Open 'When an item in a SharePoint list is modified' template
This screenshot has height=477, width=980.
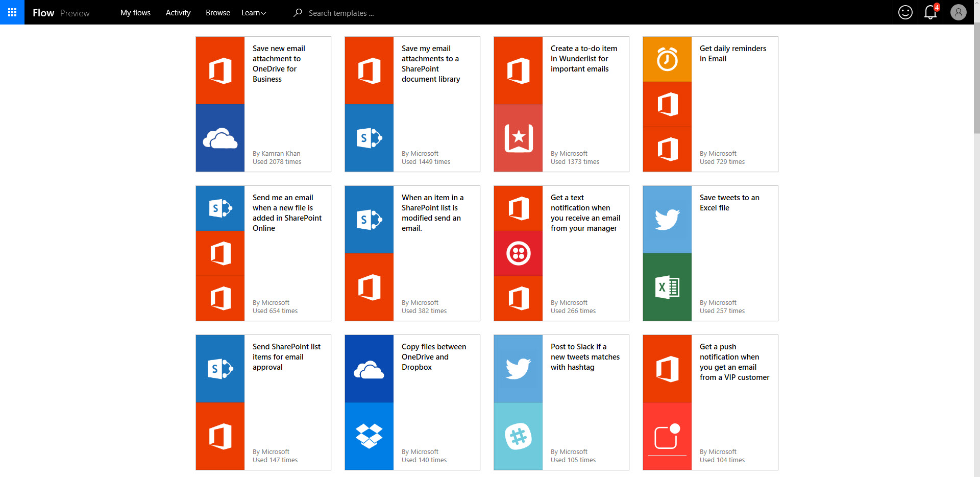pos(432,212)
